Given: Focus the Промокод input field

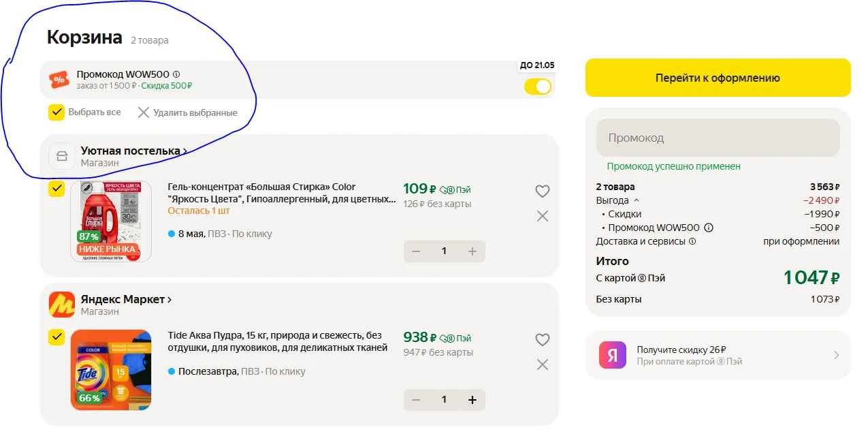Looking at the screenshot, I should point(718,138).
